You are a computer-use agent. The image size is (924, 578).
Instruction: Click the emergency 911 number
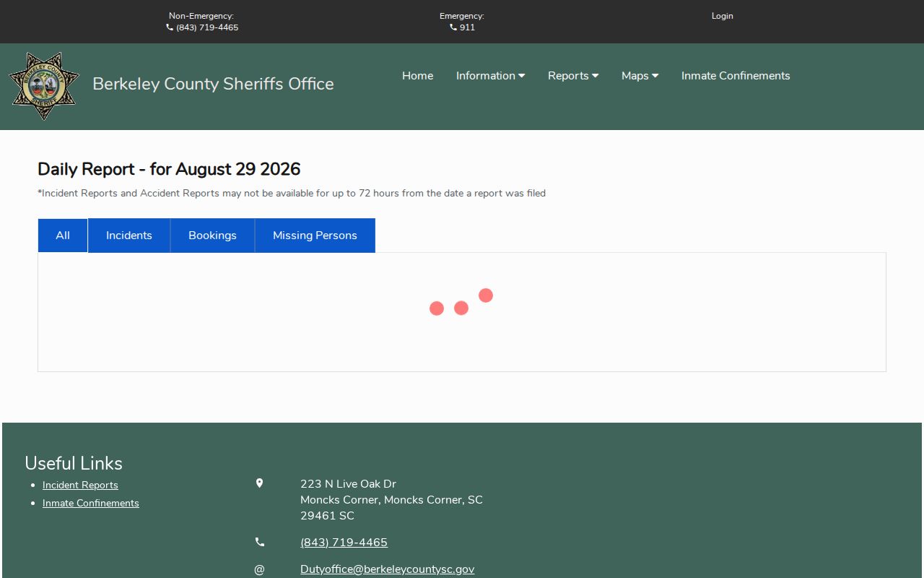pos(467,27)
